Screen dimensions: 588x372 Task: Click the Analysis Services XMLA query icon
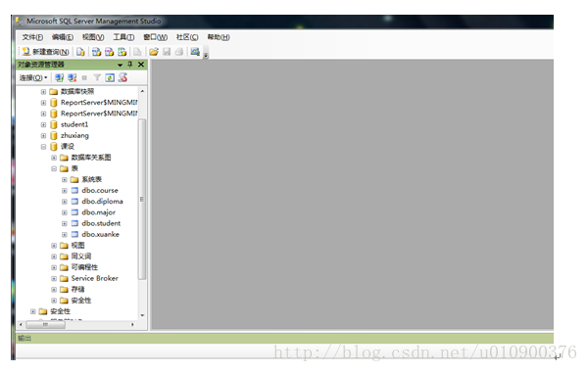[x=122, y=52]
